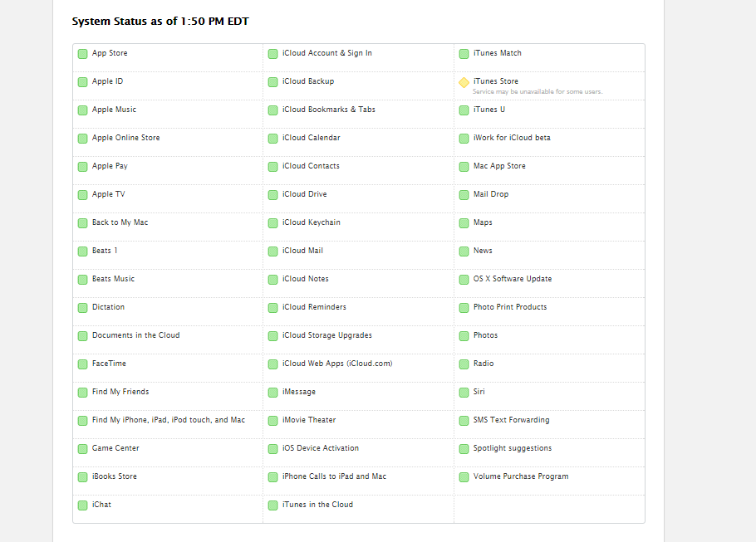Click the green status icon beside iTunes Match
756x542 pixels.
pos(464,53)
